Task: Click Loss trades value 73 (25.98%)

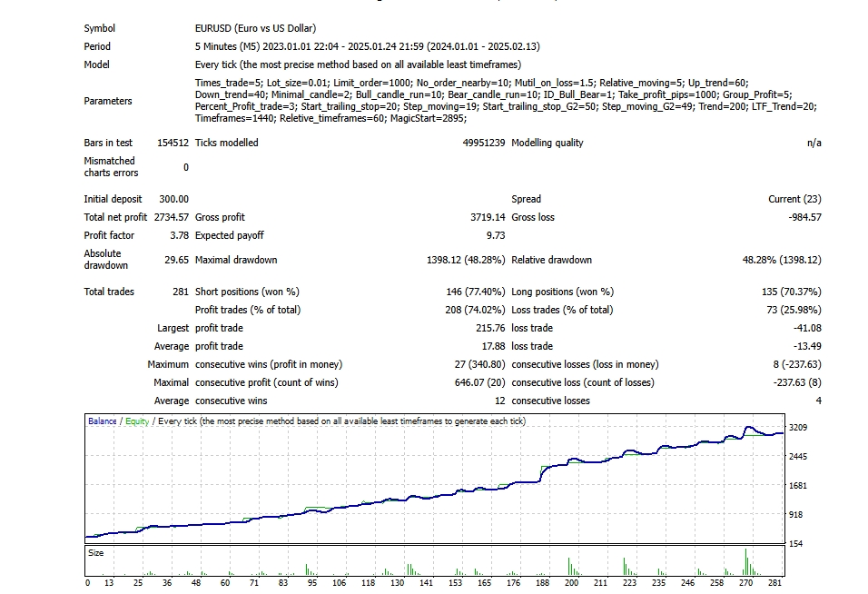Action: [794, 310]
